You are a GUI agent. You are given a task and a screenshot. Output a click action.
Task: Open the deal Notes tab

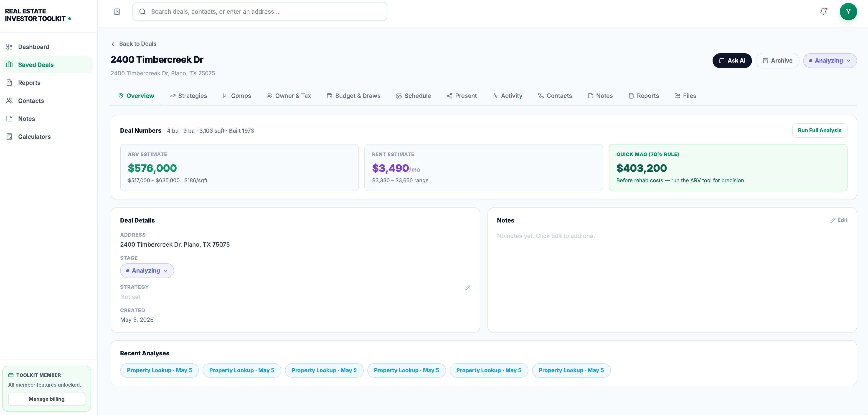point(600,96)
